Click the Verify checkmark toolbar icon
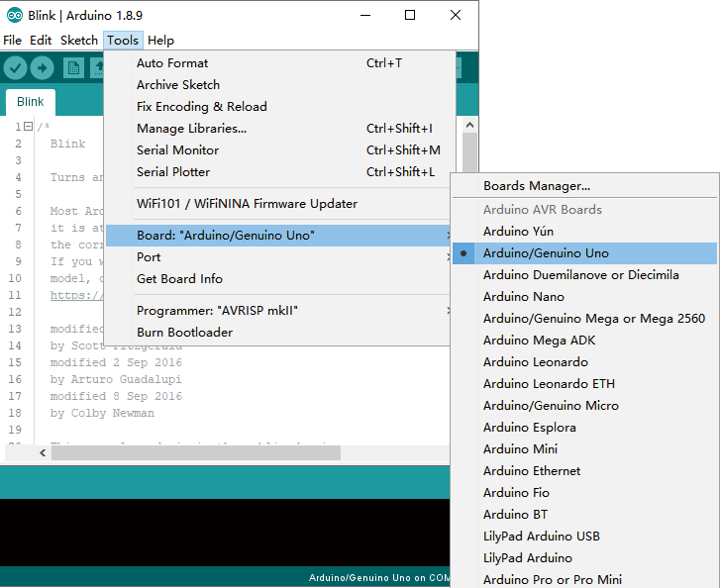Image resolution: width=720 pixels, height=588 pixels. (x=15, y=68)
